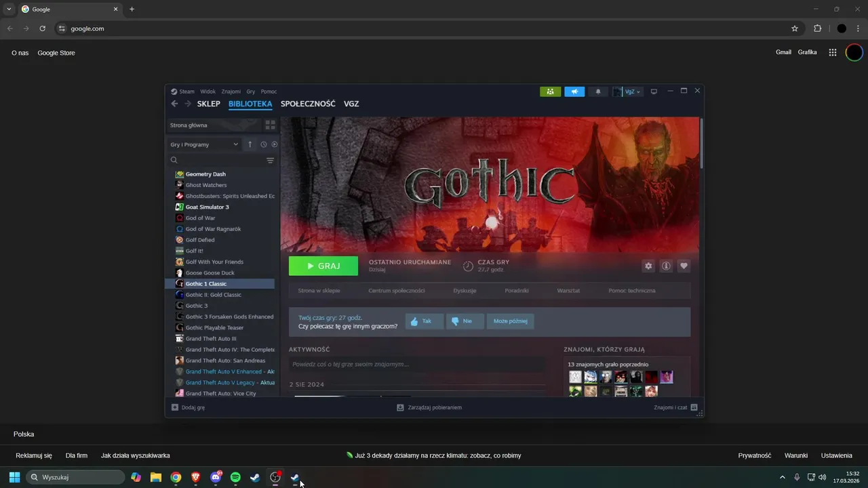Choose Może później option
Viewport: 868px width, 488px height.
pos(511,321)
